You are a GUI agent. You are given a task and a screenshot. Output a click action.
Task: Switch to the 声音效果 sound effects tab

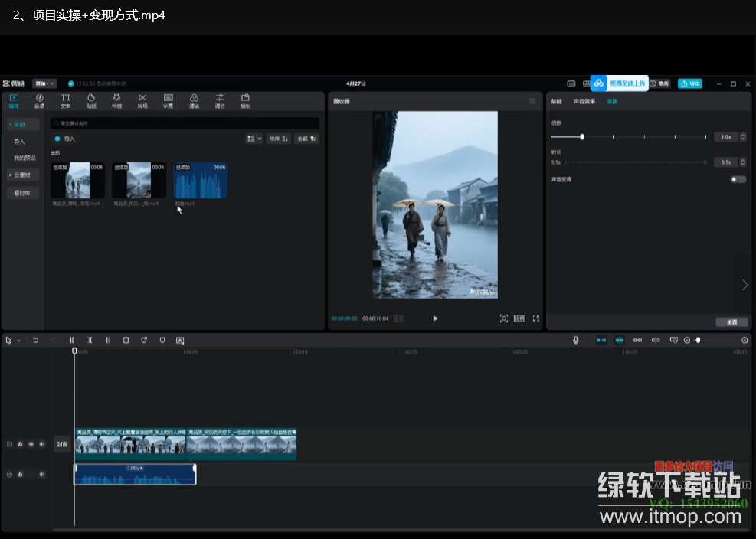pos(584,101)
